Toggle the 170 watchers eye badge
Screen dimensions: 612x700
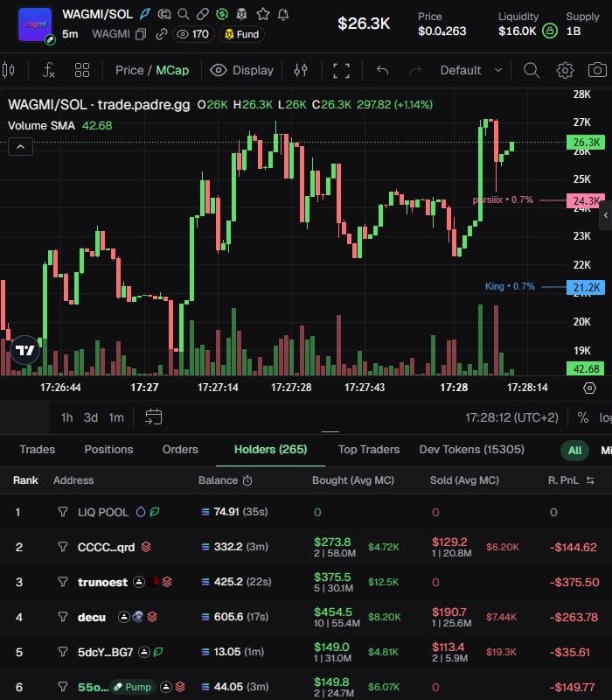[x=192, y=34]
